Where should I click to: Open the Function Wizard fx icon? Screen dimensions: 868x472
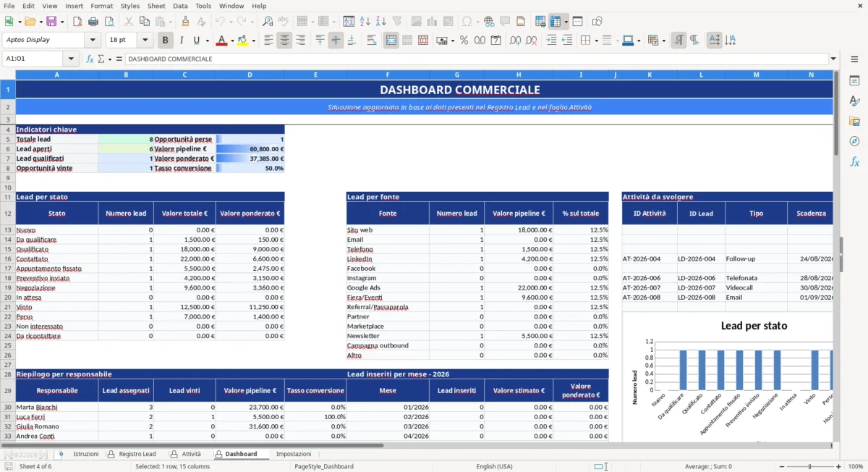click(90, 59)
